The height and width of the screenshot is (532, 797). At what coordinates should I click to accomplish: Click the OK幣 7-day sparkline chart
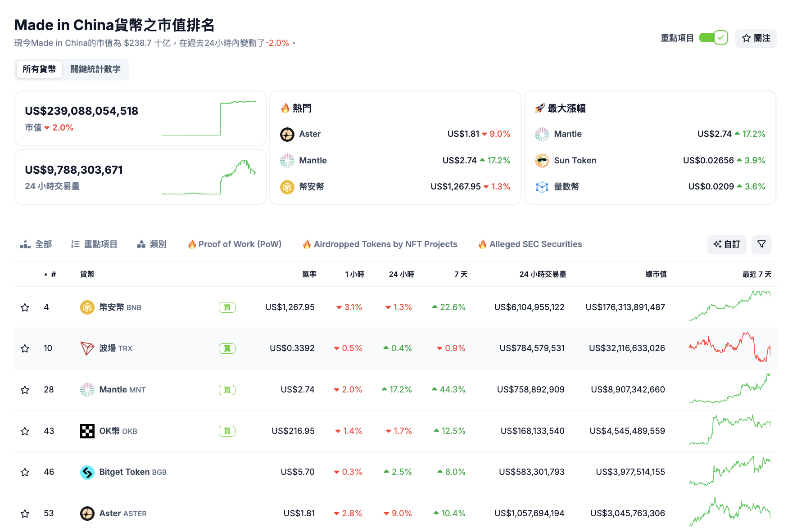coord(729,431)
